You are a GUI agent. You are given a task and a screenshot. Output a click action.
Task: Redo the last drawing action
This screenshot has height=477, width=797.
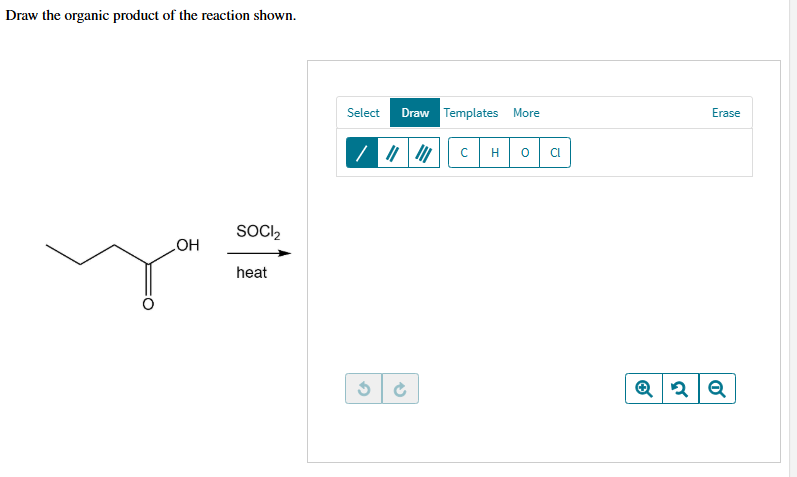[x=400, y=389]
